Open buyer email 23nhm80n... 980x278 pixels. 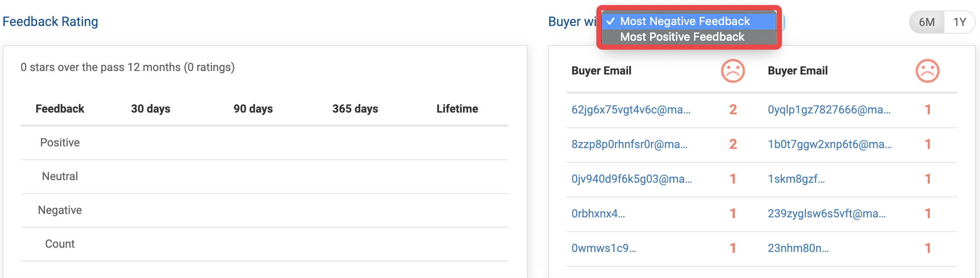click(798, 248)
